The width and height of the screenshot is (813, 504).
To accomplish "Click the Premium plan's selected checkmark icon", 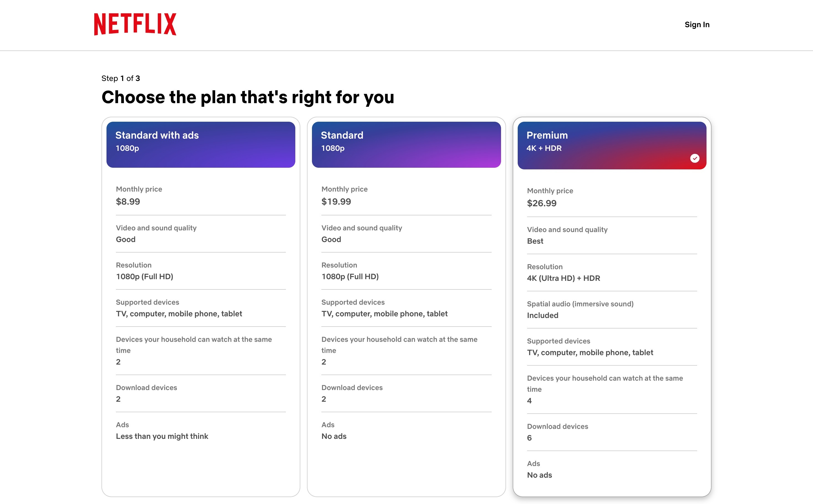I will pos(695,158).
